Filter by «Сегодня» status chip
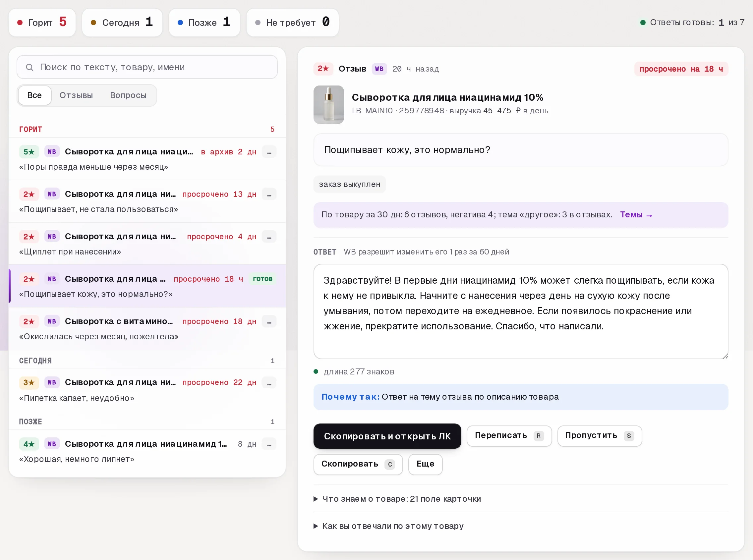Screen dimensions: 753x560 [x=122, y=23]
